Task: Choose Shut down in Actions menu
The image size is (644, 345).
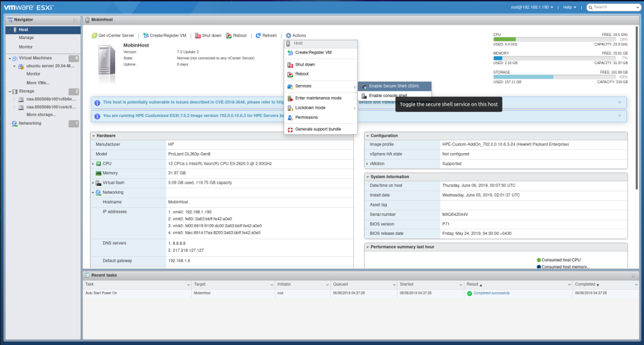Action: click(x=321, y=65)
